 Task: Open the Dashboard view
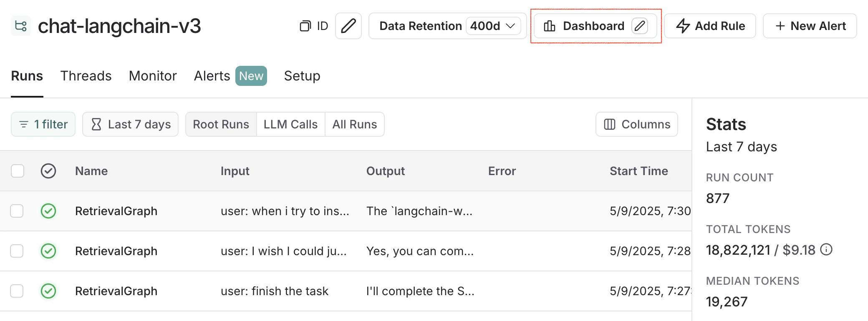point(593,26)
